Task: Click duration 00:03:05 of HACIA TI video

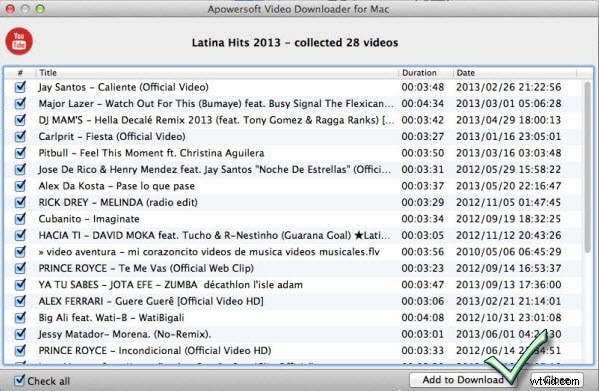Action: (x=423, y=235)
